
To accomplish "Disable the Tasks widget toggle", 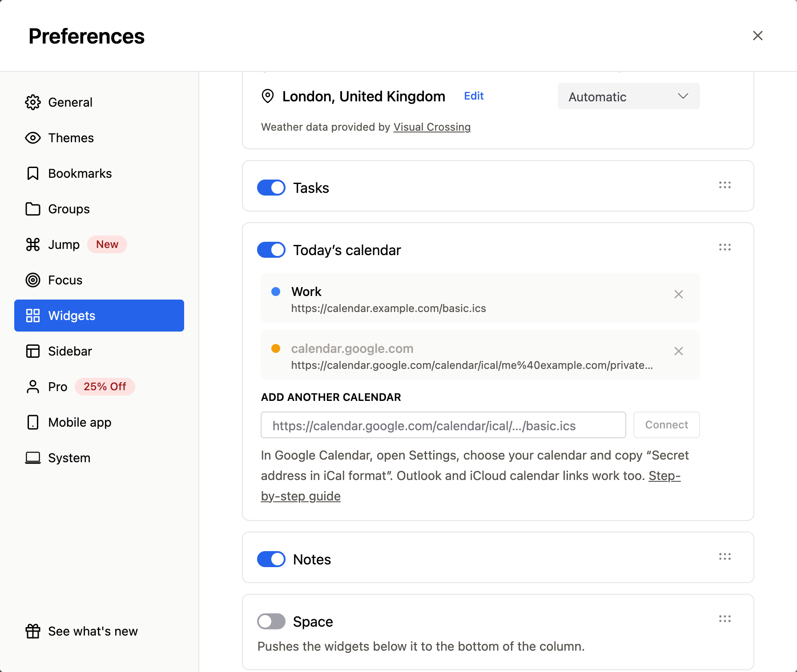I will coord(271,188).
